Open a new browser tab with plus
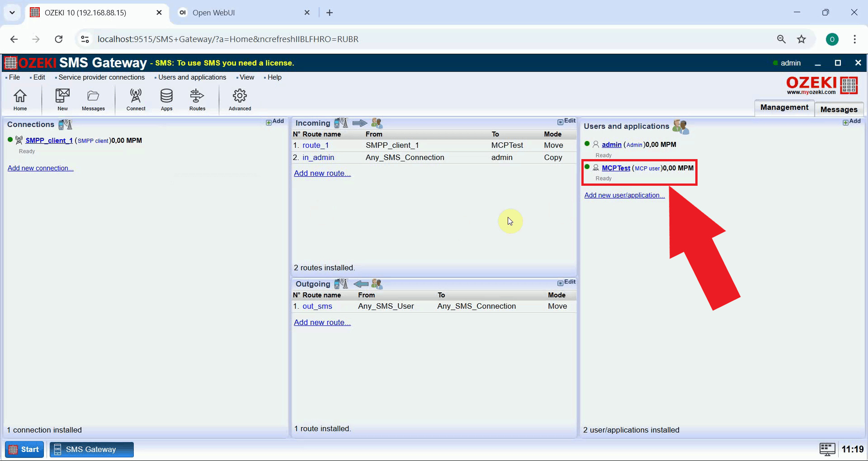The width and height of the screenshot is (868, 461). [330, 13]
